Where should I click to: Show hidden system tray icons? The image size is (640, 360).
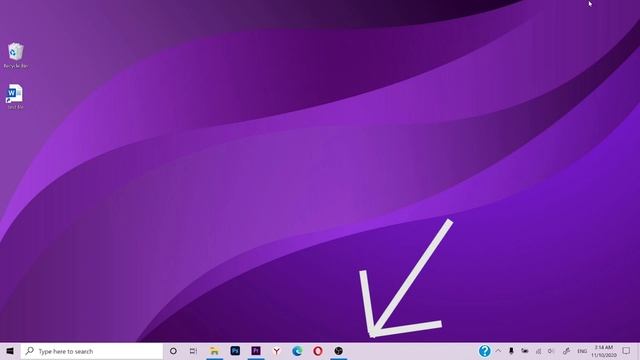coord(498,351)
